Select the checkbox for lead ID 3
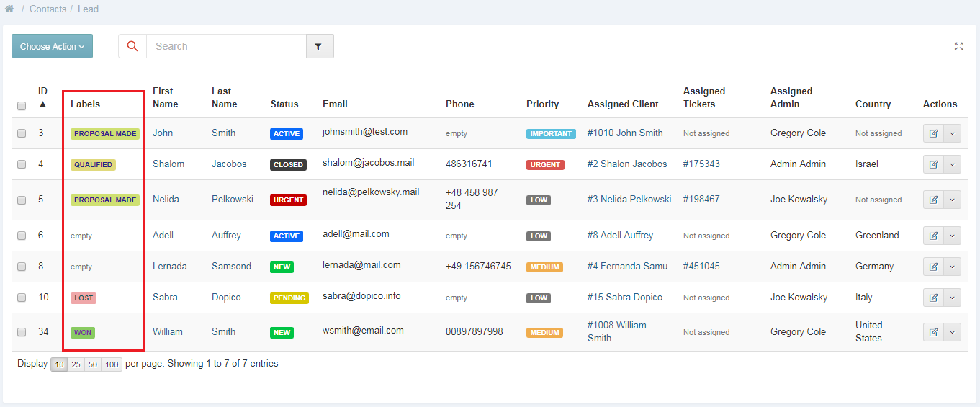This screenshot has height=407, width=980. [x=22, y=133]
